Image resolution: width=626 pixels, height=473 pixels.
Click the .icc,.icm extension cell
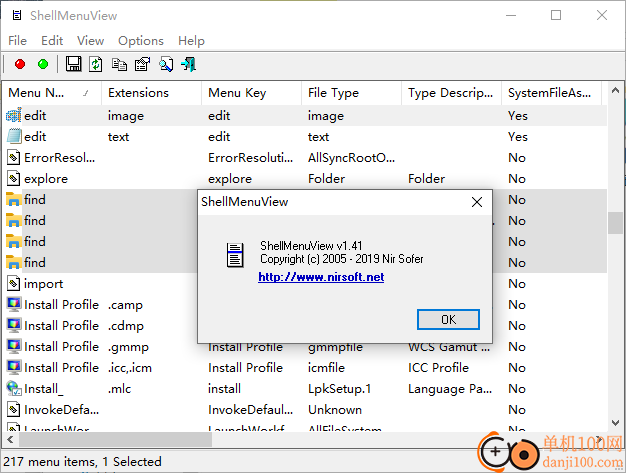130,368
